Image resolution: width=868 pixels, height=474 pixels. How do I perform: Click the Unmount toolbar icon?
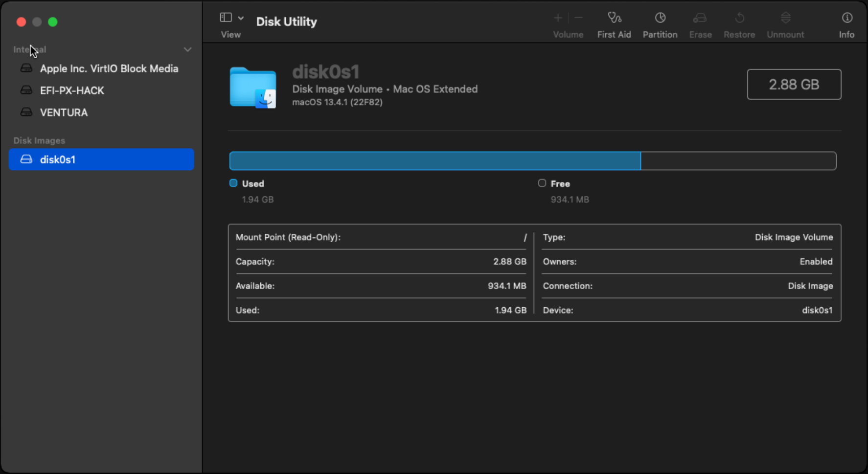(785, 18)
